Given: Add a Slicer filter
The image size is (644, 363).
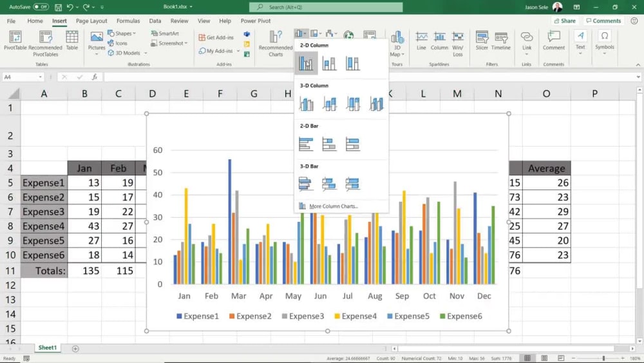Looking at the screenshot, I should pos(482,41).
